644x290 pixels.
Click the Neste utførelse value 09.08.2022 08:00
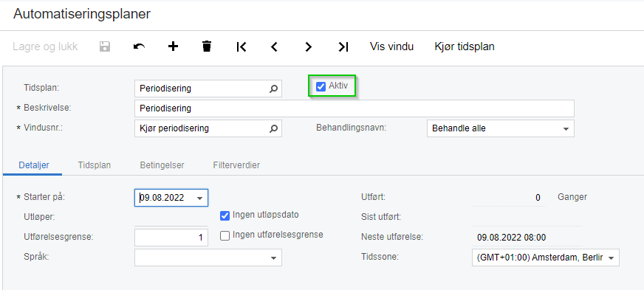click(x=511, y=238)
